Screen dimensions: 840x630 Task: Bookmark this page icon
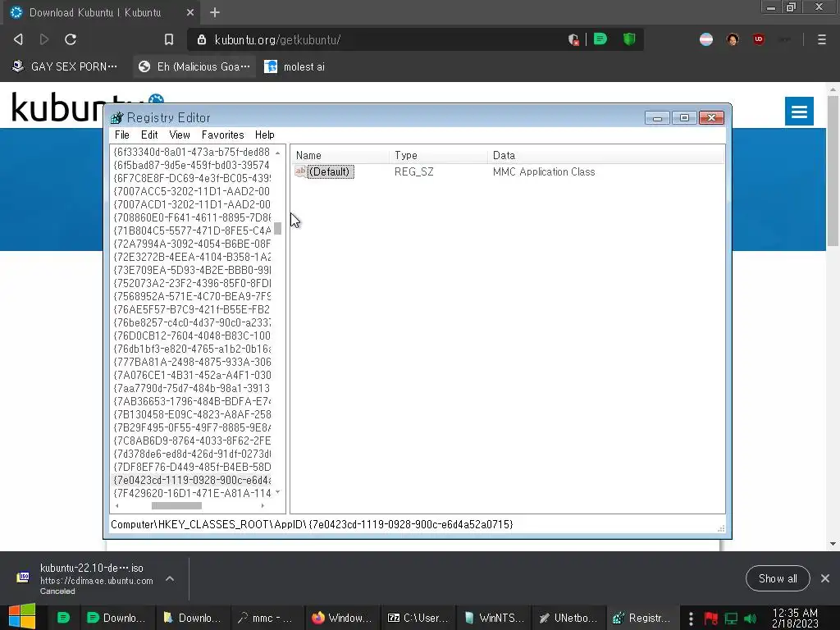[169, 39]
